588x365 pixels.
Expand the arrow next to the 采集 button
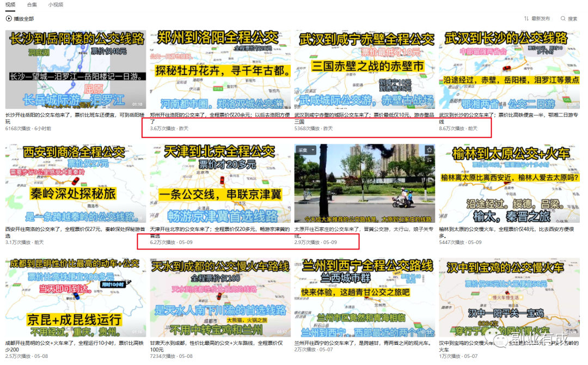point(312,149)
